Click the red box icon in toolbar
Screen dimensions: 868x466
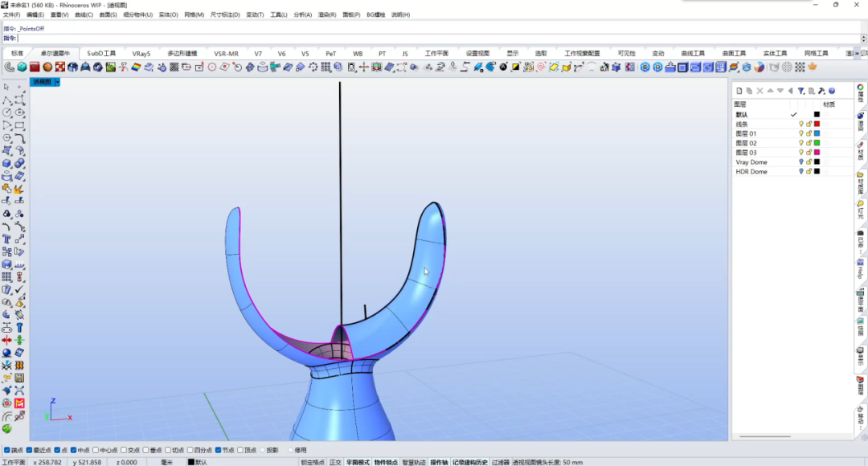click(35, 67)
